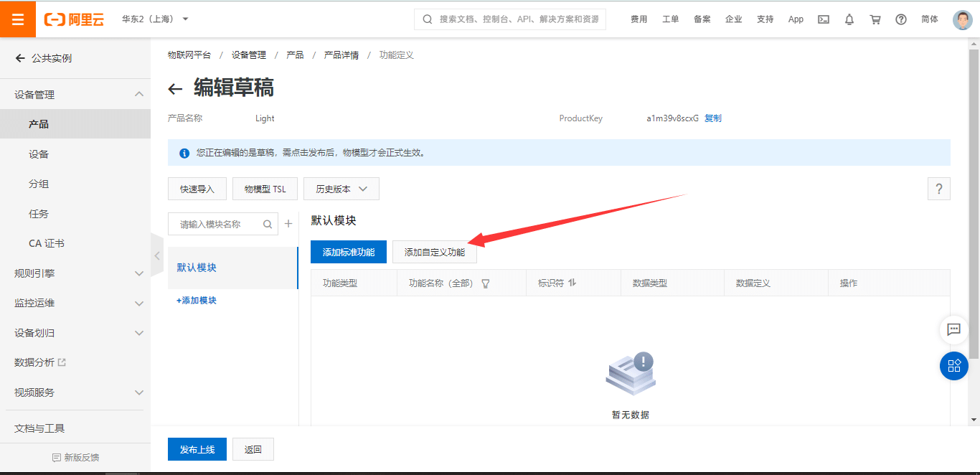
Task: Click the help question mark icon
Action: click(900, 19)
